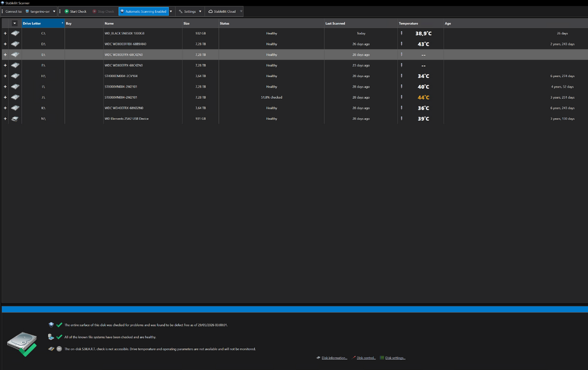Expand the I:\ drive row
This screenshot has width=588, height=370.
5,86
